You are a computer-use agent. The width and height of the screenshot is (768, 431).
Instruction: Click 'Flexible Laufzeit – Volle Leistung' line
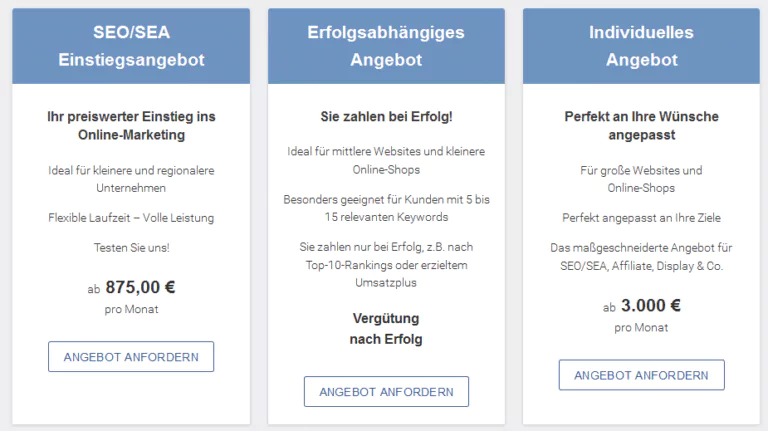pos(131,217)
